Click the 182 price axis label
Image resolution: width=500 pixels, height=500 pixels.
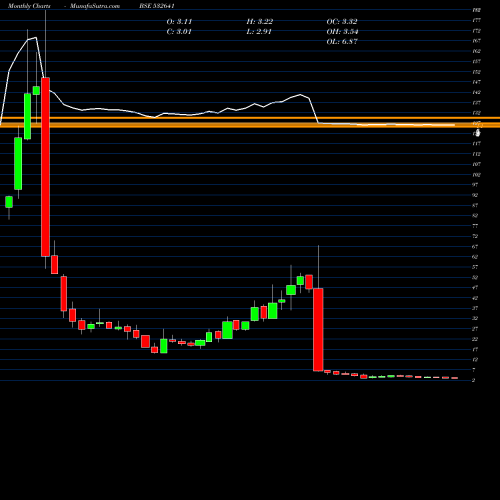click(x=476, y=10)
